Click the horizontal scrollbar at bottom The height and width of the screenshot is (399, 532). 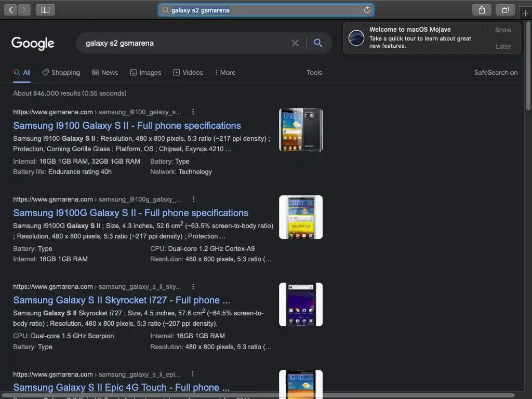[x=258, y=395]
